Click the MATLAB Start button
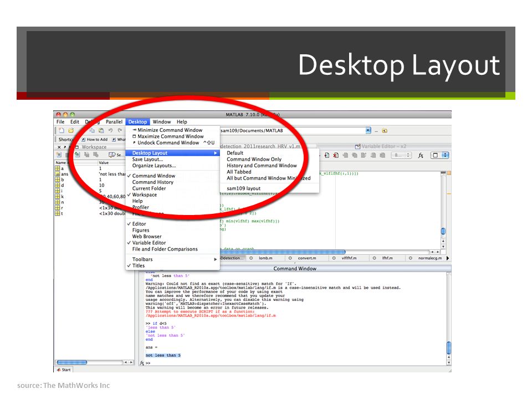 coord(64,370)
